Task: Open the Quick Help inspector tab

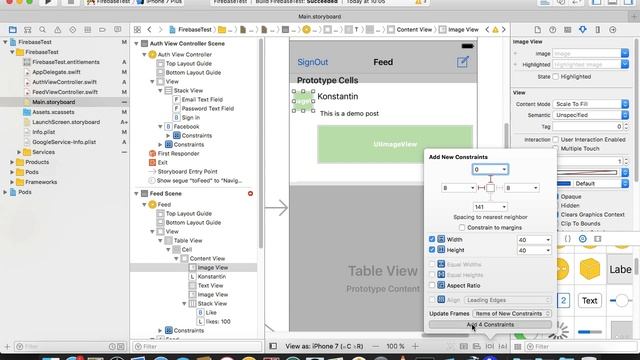Action: coord(553,30)
